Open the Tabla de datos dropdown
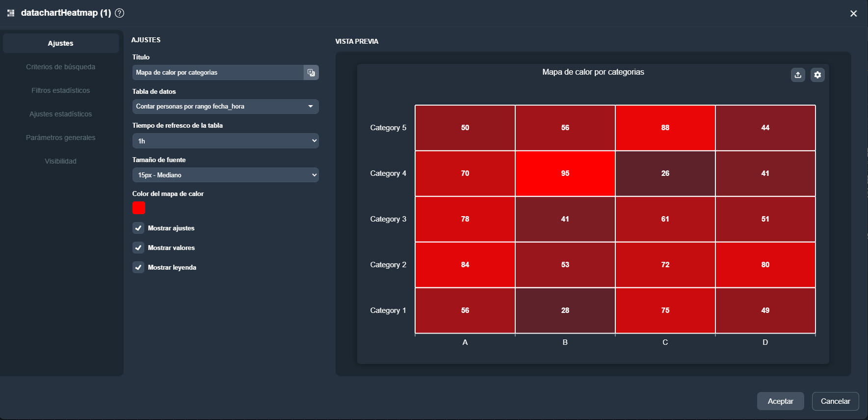Viewport: 868px width, 420px height. coord(225,107)
